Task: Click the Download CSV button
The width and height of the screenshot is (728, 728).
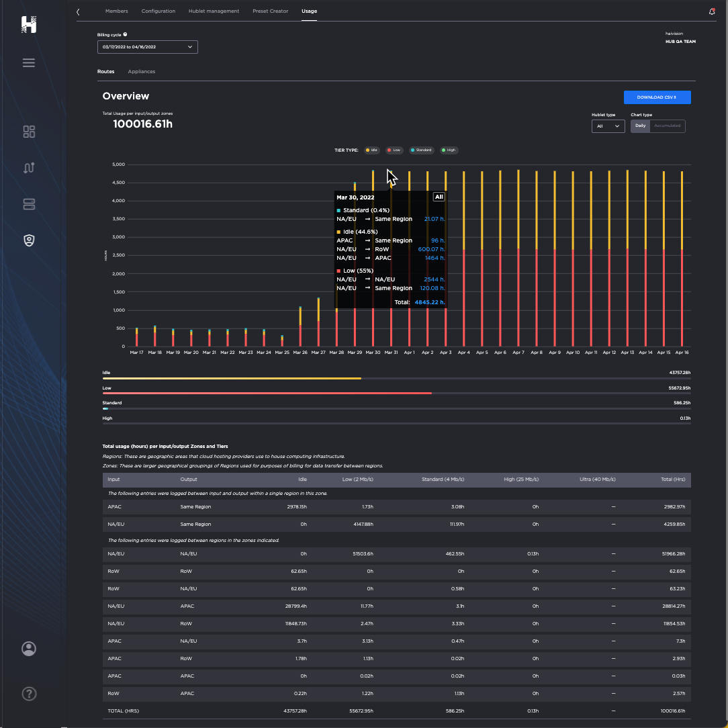Action: [657, 97]
